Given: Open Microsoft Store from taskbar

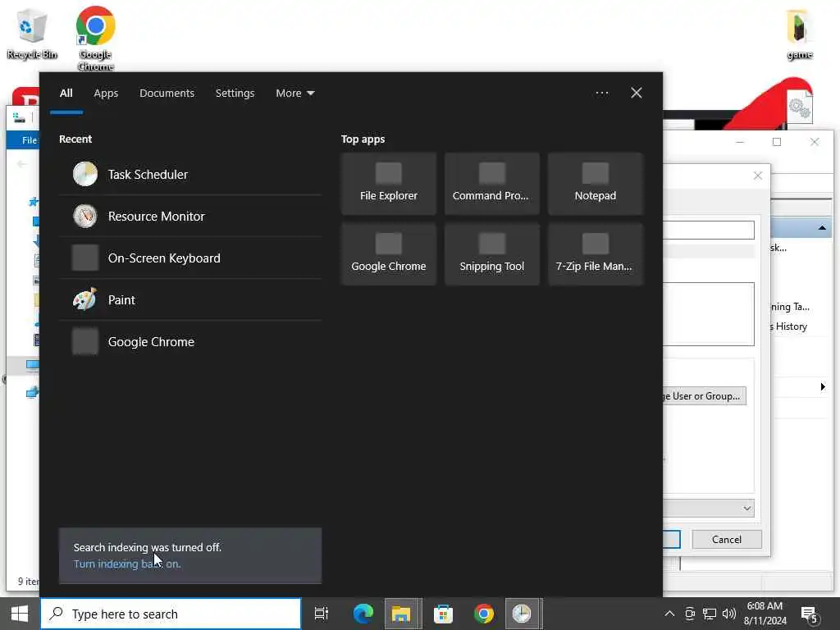Looking at the screenshot, I should pyautogui.click(x=443, y=614).
